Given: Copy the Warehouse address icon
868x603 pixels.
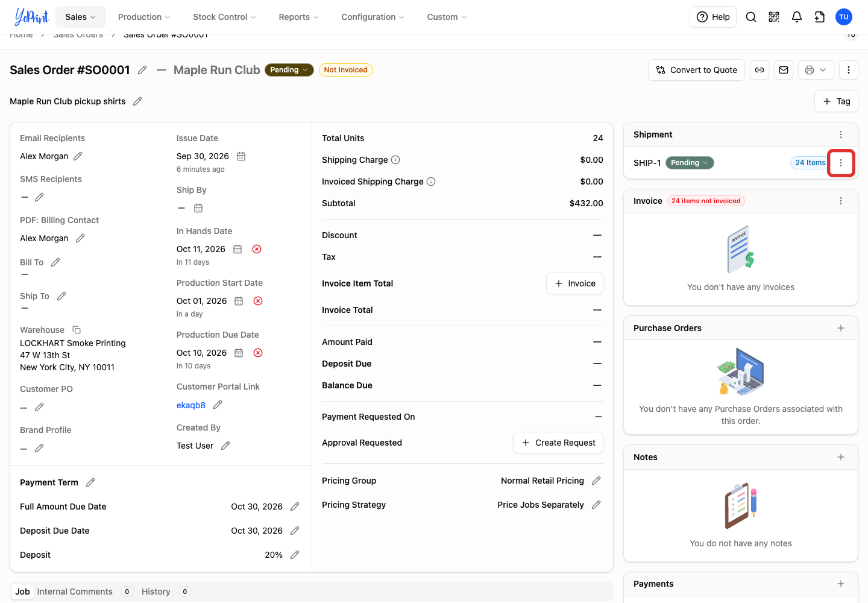Looking at the screenshot, I should coord(77,330).
